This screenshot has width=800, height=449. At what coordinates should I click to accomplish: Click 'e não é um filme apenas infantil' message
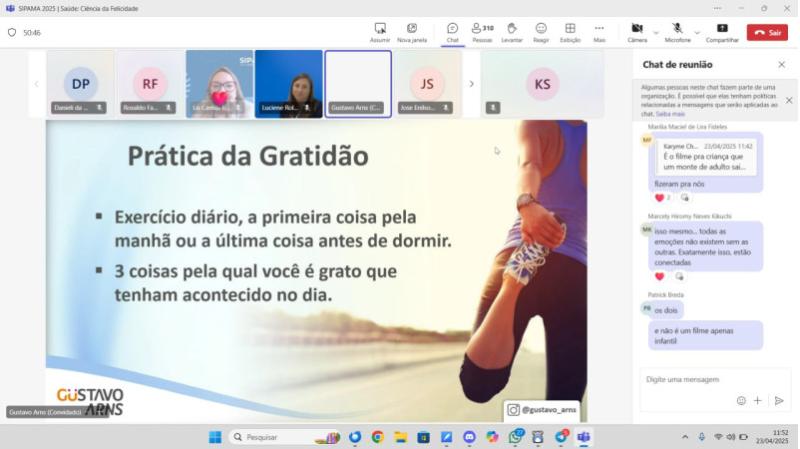pyautogui.click(x=706, y=336)
